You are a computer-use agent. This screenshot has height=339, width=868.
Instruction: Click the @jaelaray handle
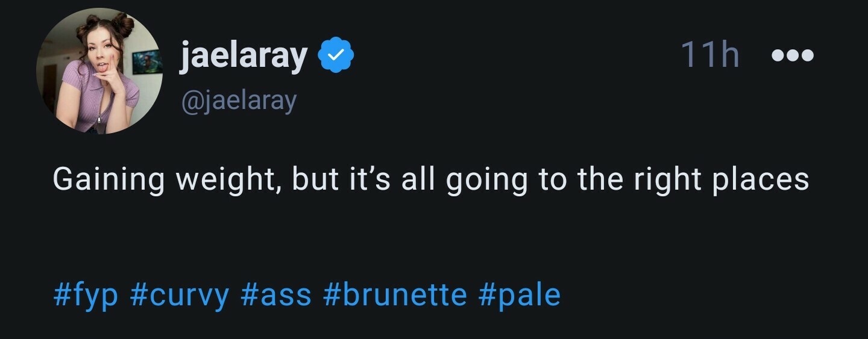pos(239,101)
